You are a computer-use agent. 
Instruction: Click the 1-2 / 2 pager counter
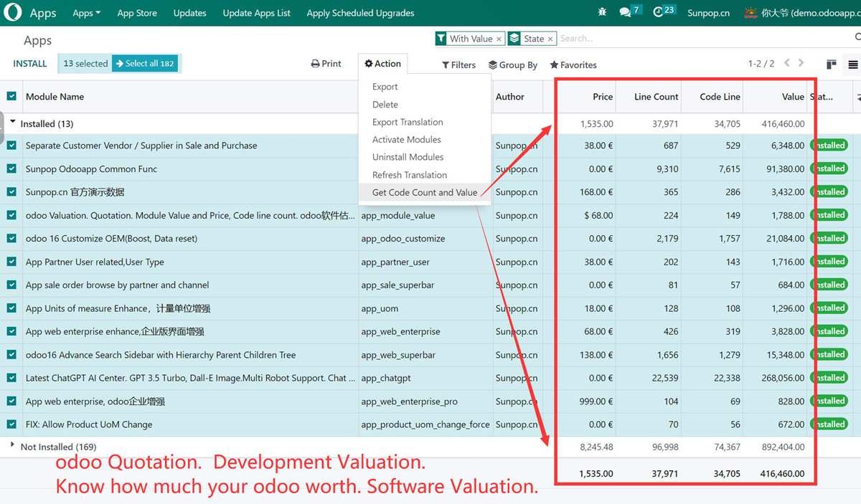click(761, 64)
